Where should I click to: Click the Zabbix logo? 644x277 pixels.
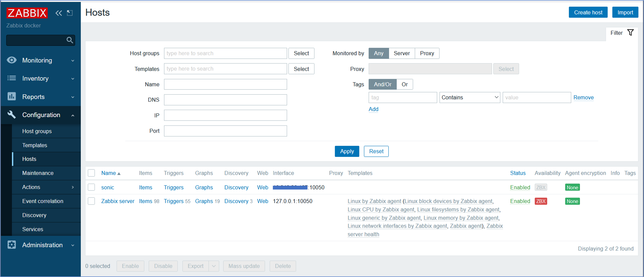coord(27,13)
